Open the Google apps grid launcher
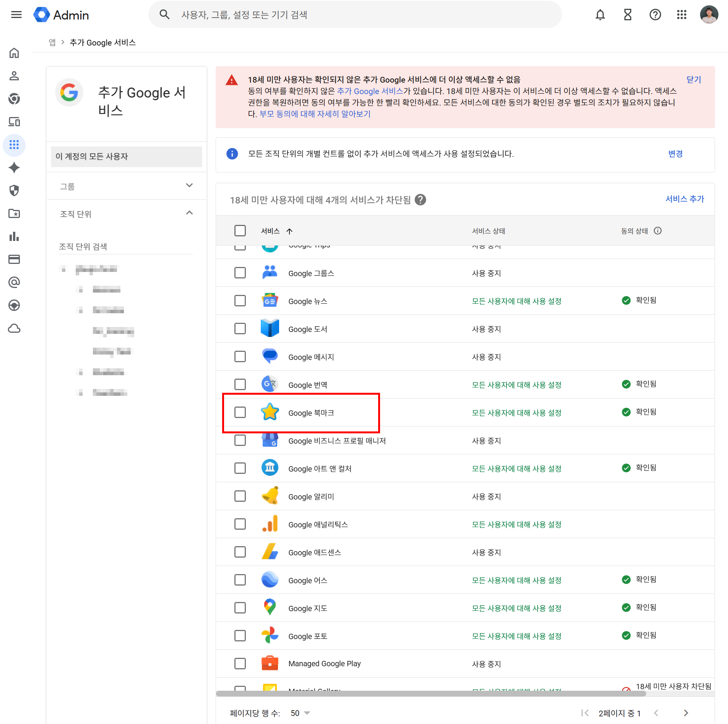728x724 pixels. pyautogui.click(x=682, y=15)
